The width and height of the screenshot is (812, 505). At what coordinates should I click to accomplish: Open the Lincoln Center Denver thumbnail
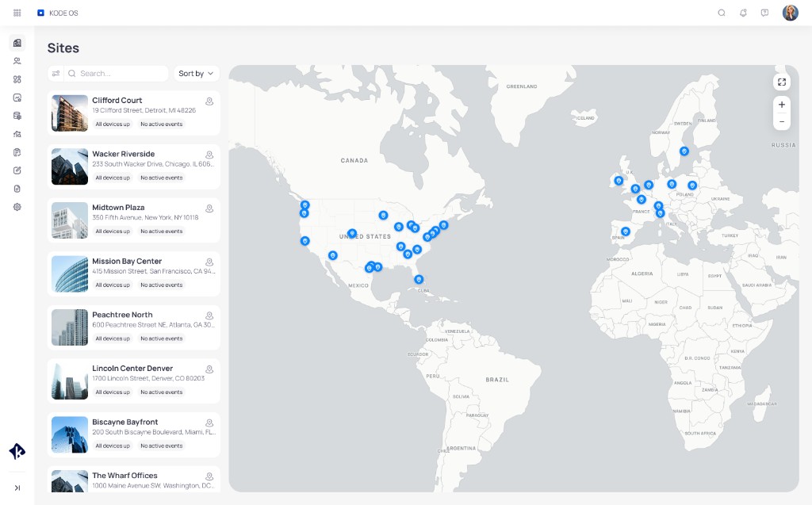(70, 381)
